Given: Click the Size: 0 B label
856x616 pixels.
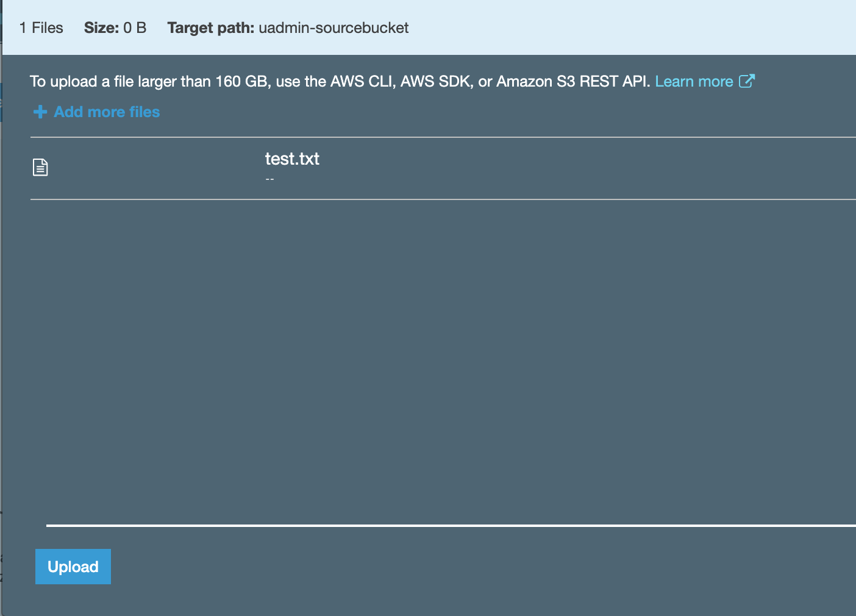Looking at the screenshot, I should [115, 28].
